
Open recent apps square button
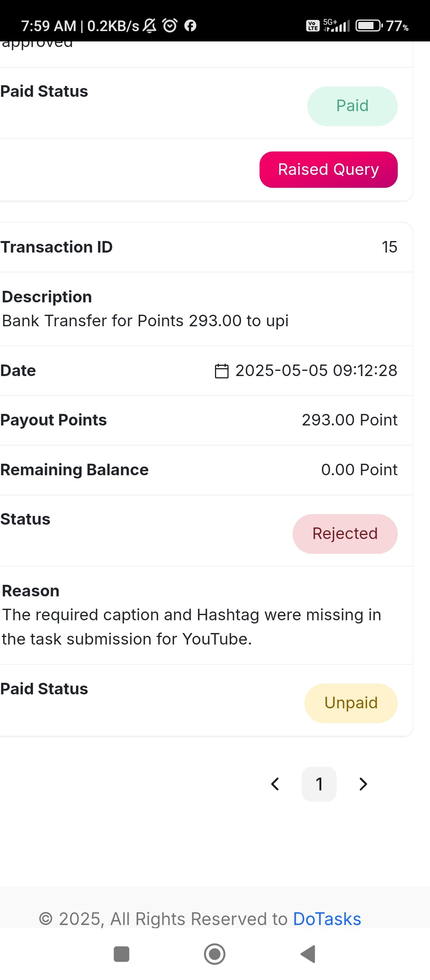tap(121, 954)
